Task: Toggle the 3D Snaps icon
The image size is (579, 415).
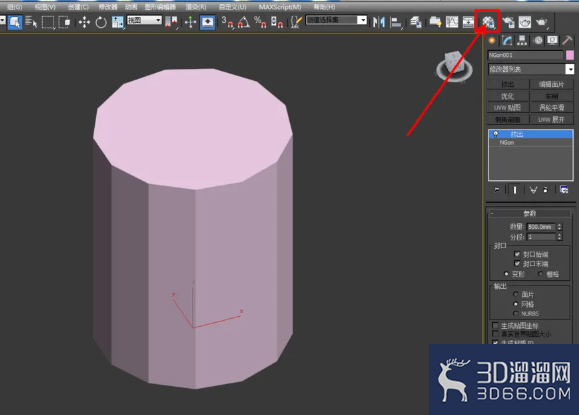Action: pyautogui.click(x=227, y=22)
